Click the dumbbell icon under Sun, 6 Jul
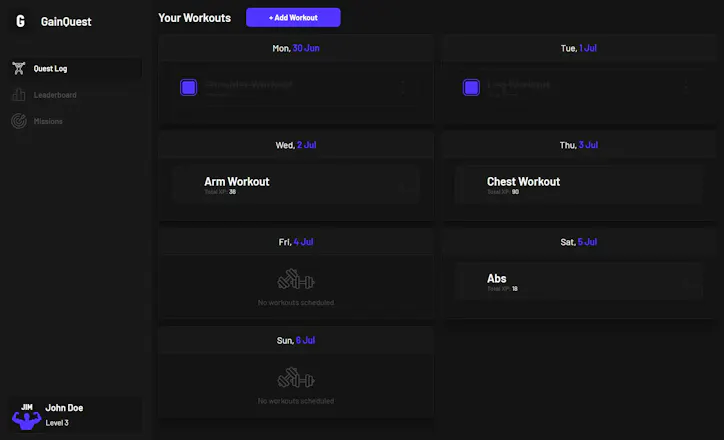Viewport: 724px width, 440px height. (x=296, y=378)
